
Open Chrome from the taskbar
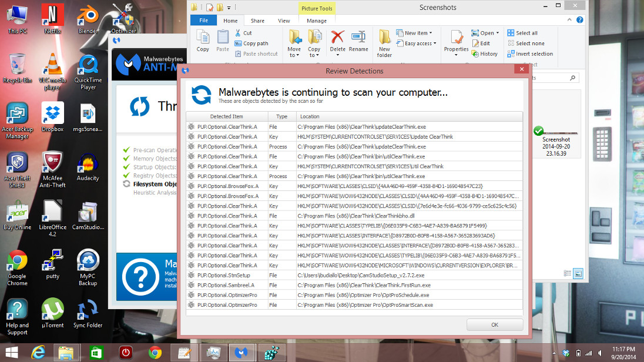pos(155,353)
